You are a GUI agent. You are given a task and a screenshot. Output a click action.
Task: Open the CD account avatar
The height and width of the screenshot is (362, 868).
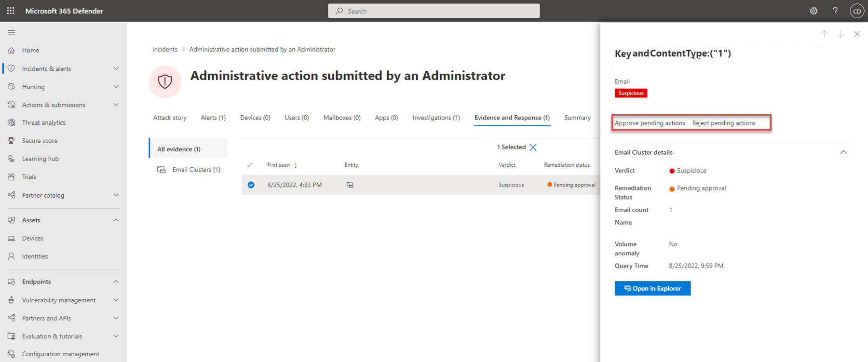tap(857, 11)
